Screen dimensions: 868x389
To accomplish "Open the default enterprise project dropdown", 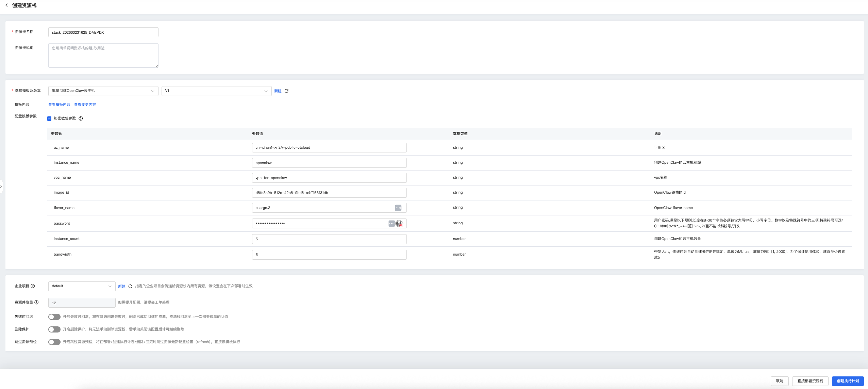I will click(x=82, y=286).
